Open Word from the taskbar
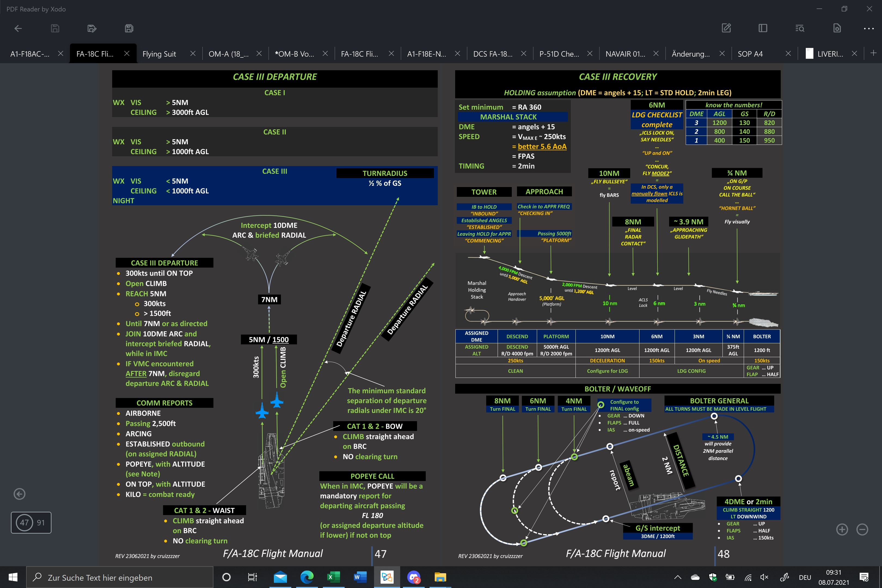The image size is (882, 588). click(360, 577)
